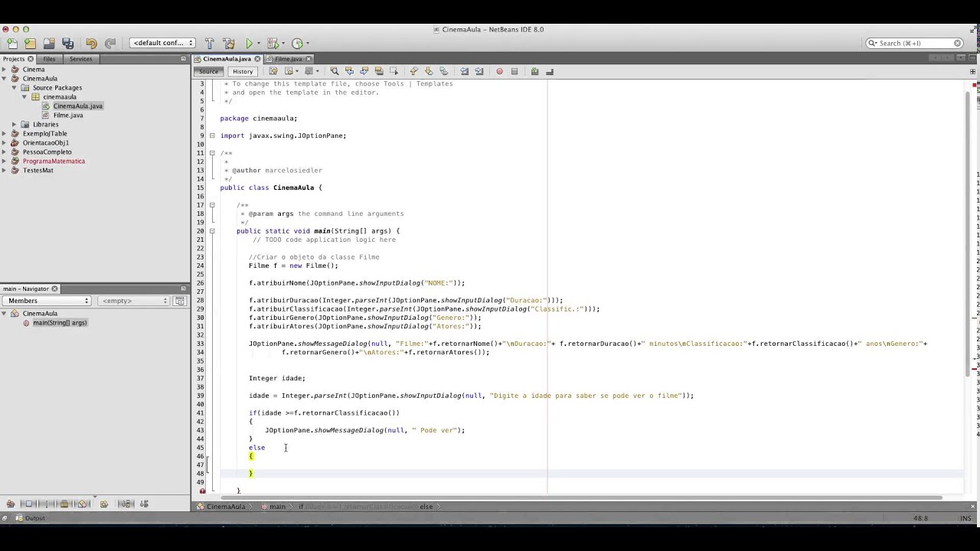Open the Navigator Members dropdown

click(x=46, y=301)
